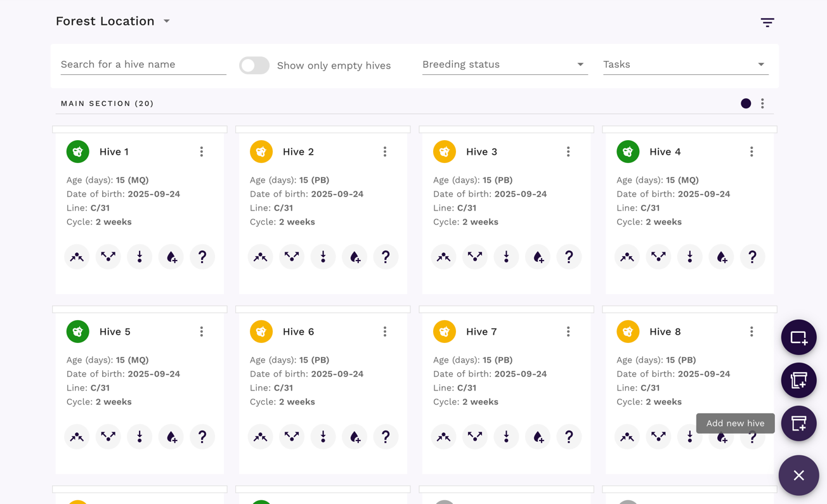827x504 pixels.
Task: Click Hive 1 green status icon
Action: (78, 152)
